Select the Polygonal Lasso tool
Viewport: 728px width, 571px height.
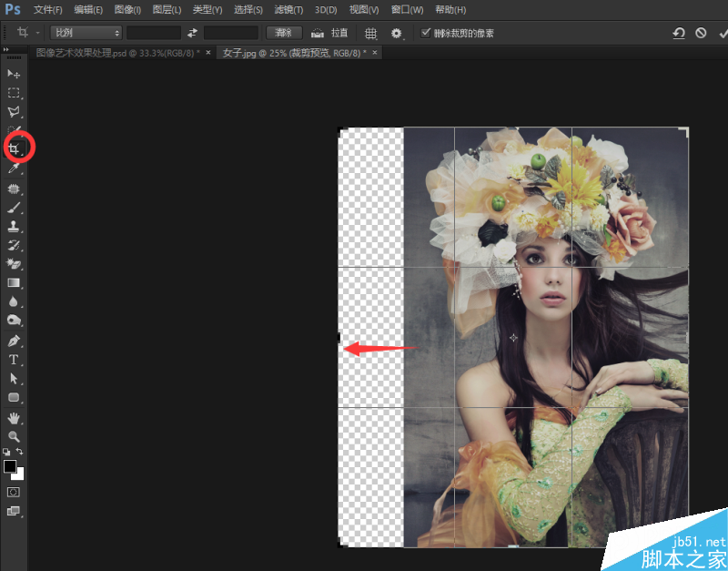14,111
